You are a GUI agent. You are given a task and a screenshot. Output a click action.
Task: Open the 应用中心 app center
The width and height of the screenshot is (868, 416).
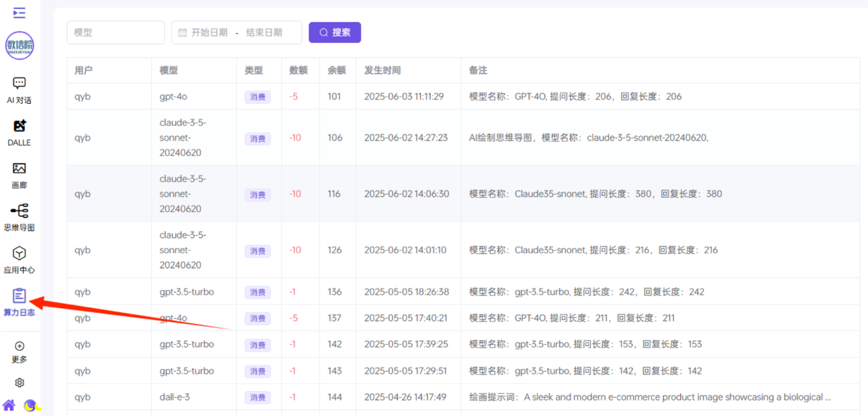(x=19, y=259)
